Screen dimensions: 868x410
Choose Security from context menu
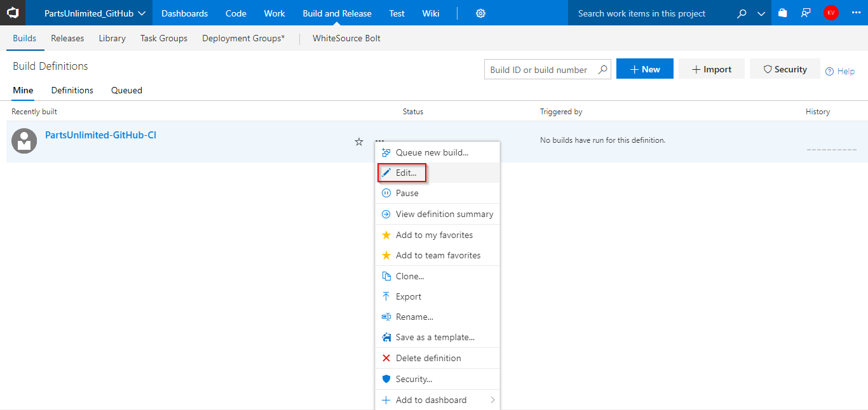[x=438, y=379]
